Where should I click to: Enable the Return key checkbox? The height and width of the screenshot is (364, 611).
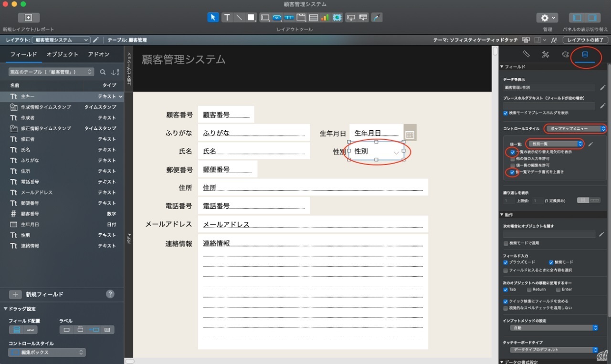click(x=529, y=290)
